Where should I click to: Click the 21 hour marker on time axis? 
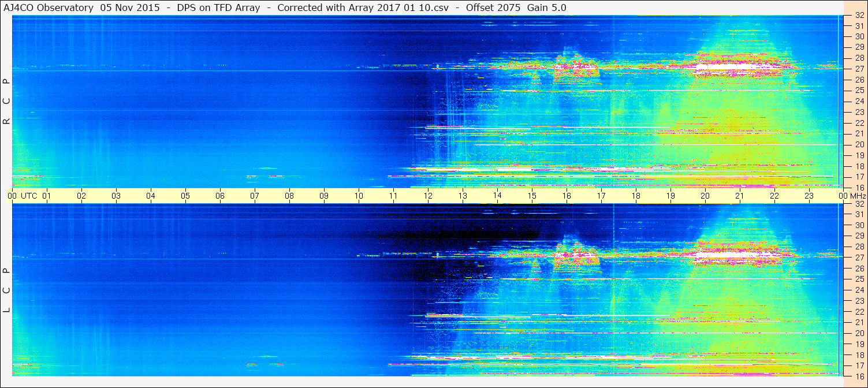point(740,196)
